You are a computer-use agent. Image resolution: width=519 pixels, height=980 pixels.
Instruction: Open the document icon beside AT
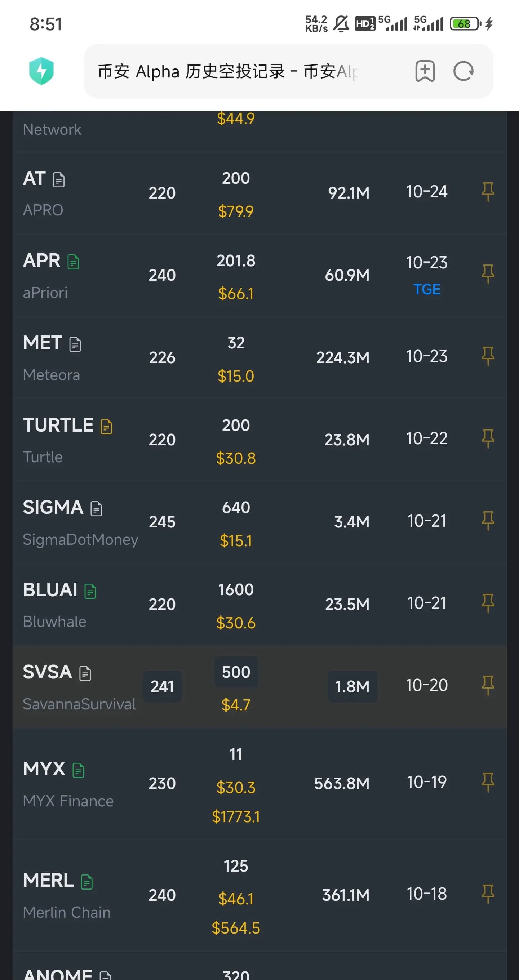pos(59,180)
